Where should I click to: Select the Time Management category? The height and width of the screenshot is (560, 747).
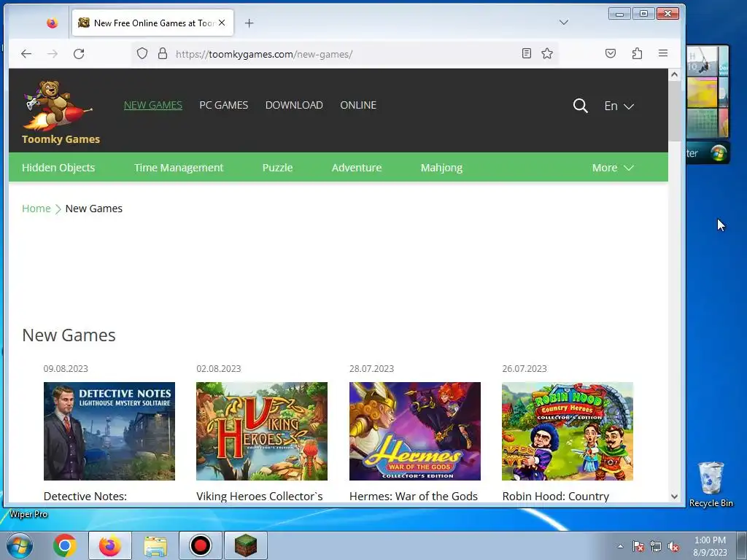point(179,168)
